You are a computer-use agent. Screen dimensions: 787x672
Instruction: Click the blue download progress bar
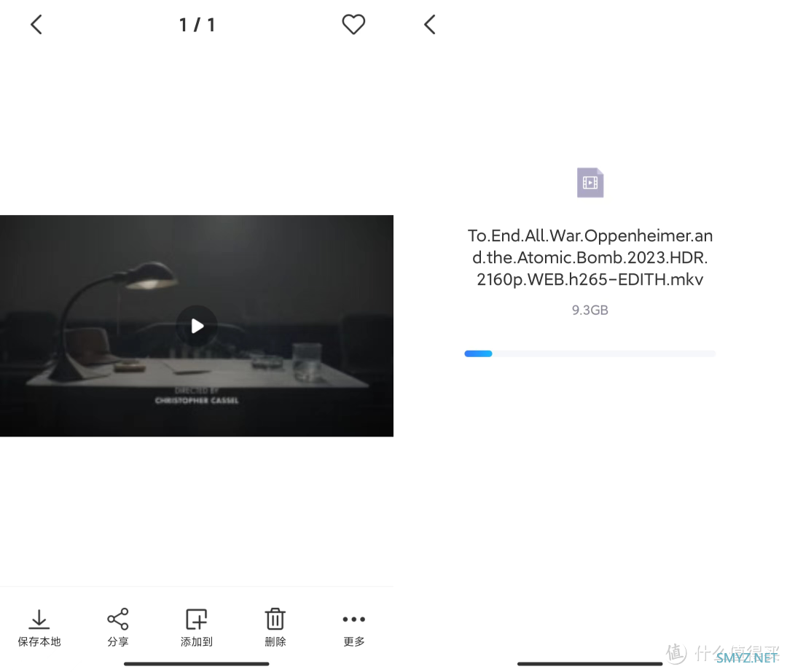coord(590,353)
